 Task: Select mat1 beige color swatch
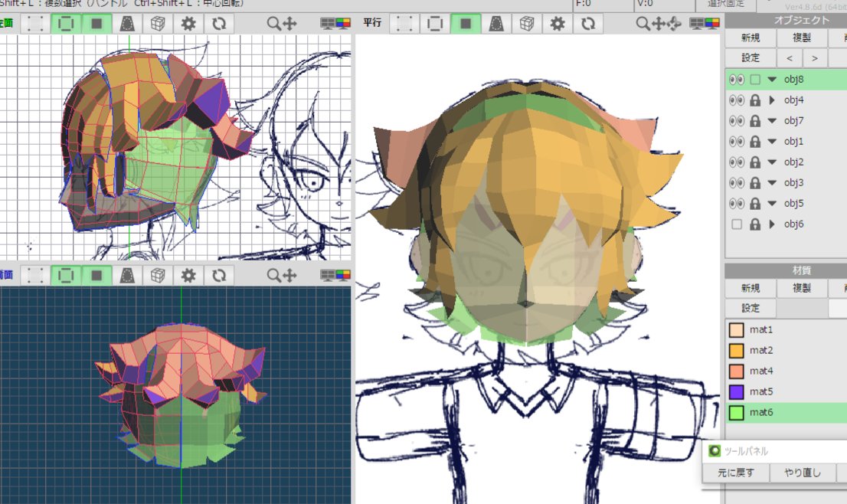[x=736, y=329]
